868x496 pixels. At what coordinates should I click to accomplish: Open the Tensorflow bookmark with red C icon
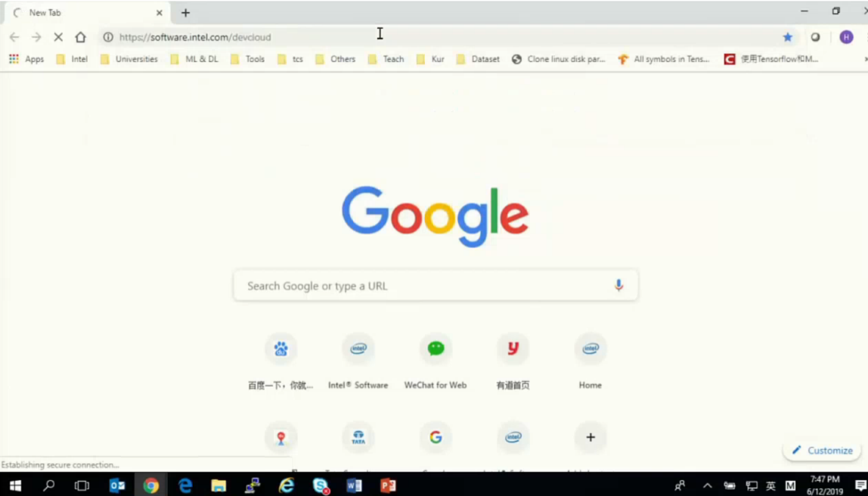pyautogui.click(x=771, y=59)
